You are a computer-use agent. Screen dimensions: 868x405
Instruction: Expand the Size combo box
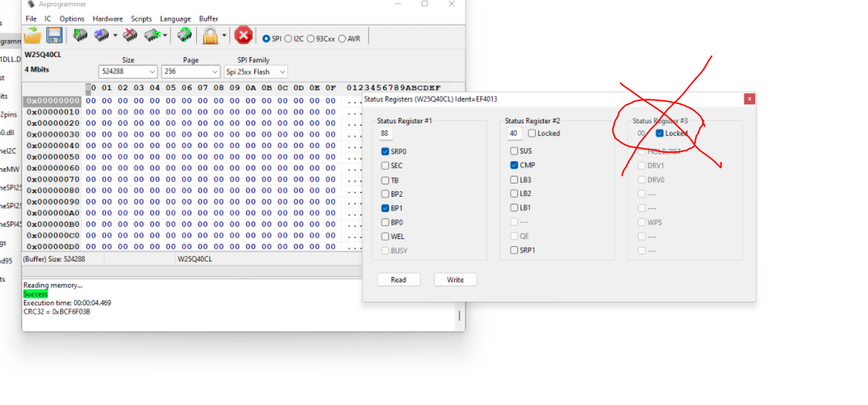(x=153, y=72)
